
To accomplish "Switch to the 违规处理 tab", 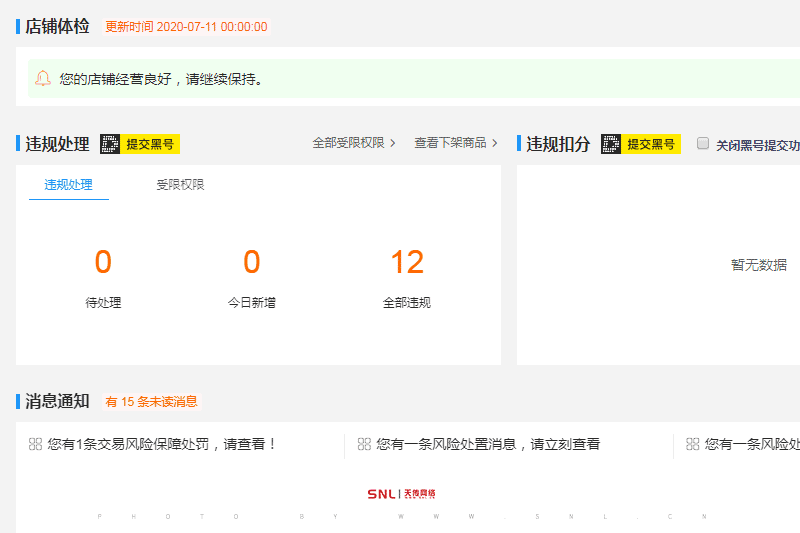I will pyautogui.click(x=68, y=185).
